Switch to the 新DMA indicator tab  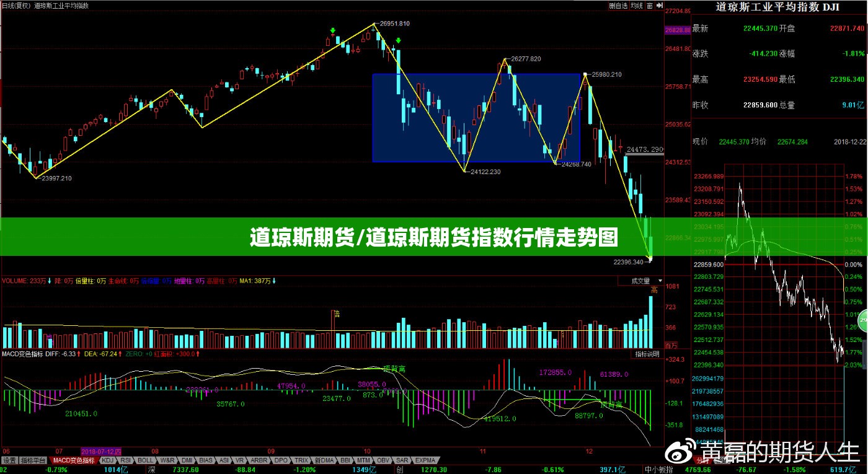(x=324, y=460)
